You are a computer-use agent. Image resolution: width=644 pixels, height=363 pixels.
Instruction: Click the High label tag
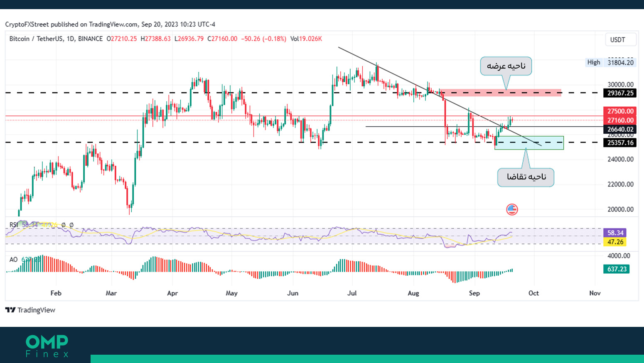(x=594, y=62)
